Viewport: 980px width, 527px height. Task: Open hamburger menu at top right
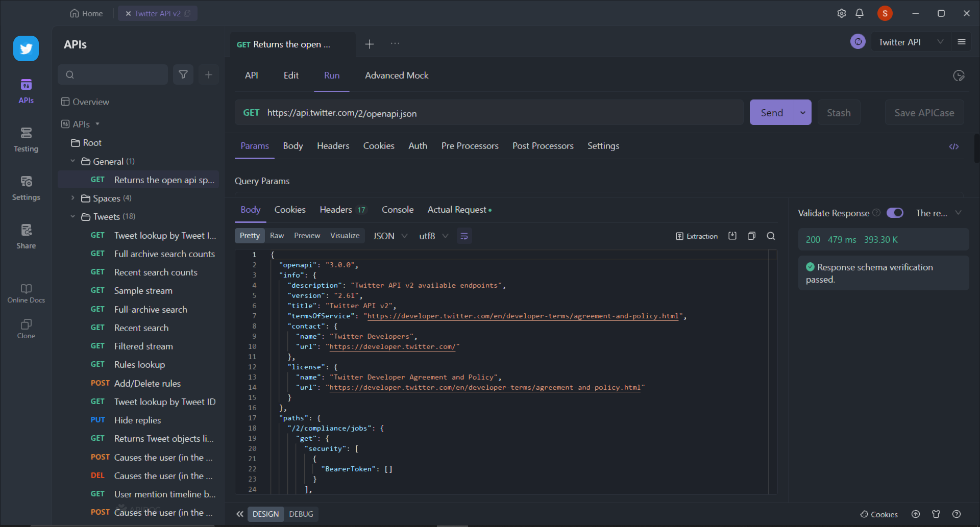point(962,42)
